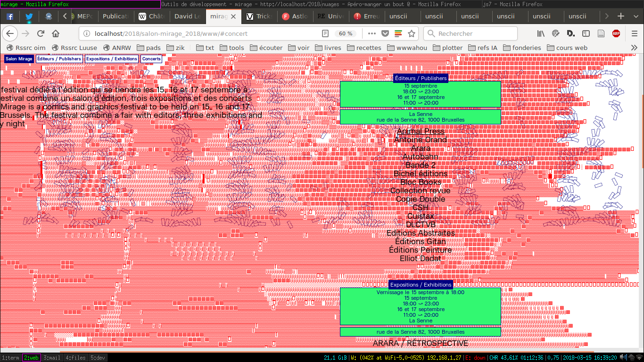The height and width of the screenshot is (362, 644).
Task: Switch to i3 workspace 1:term
Action: [11, 358]
